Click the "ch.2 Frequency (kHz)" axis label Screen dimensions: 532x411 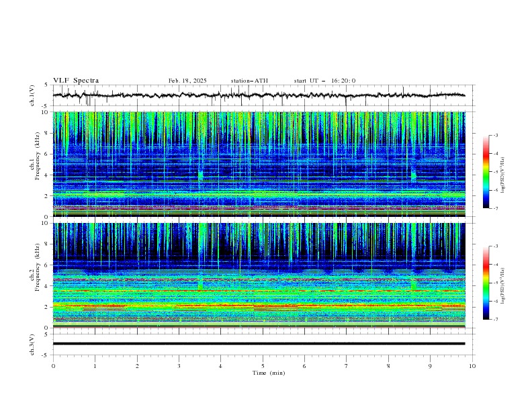click(35, 267)
